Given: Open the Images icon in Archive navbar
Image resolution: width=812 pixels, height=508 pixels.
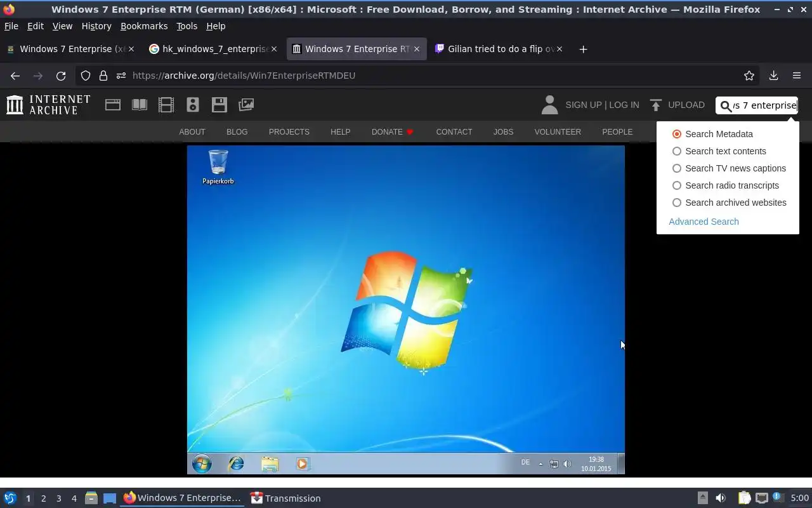Looking at the screenshot, I should point(246,105).
